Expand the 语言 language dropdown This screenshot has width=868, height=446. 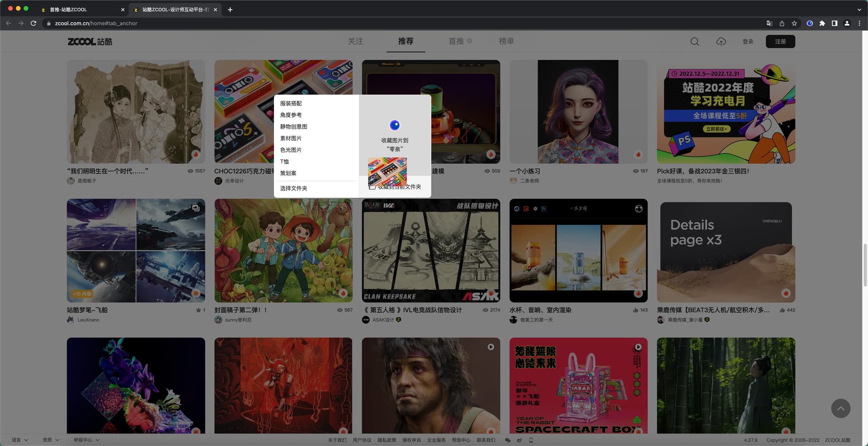pos(20,440)
